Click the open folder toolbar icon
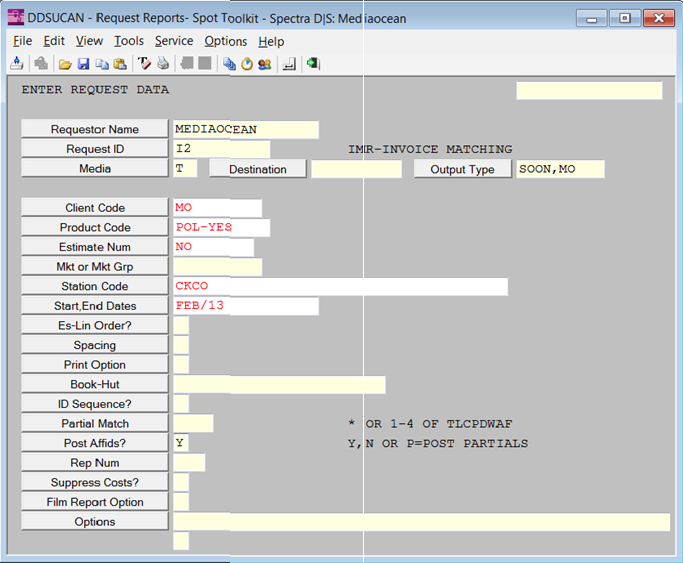The width and height of the screenshot is (683, 563). pyautogui.click(x=65, y=64)
